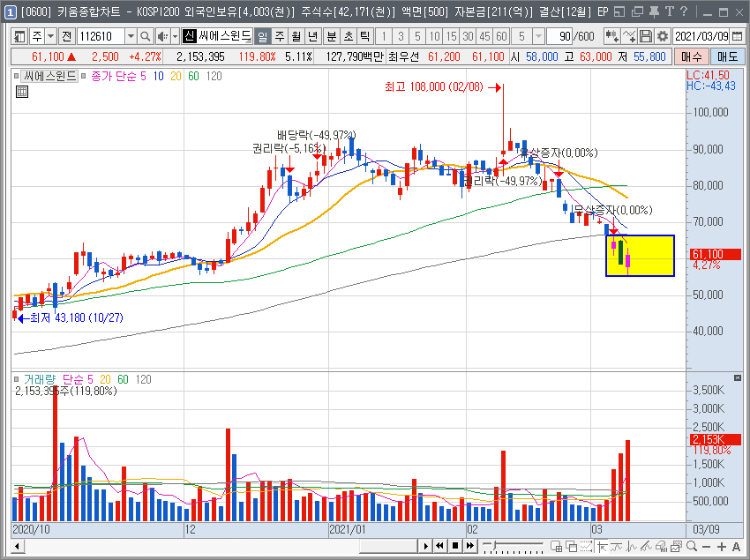Choose the 45 interval button
Image resolution: width=750 pixels, height=560 pixels.
click(484, 36)
